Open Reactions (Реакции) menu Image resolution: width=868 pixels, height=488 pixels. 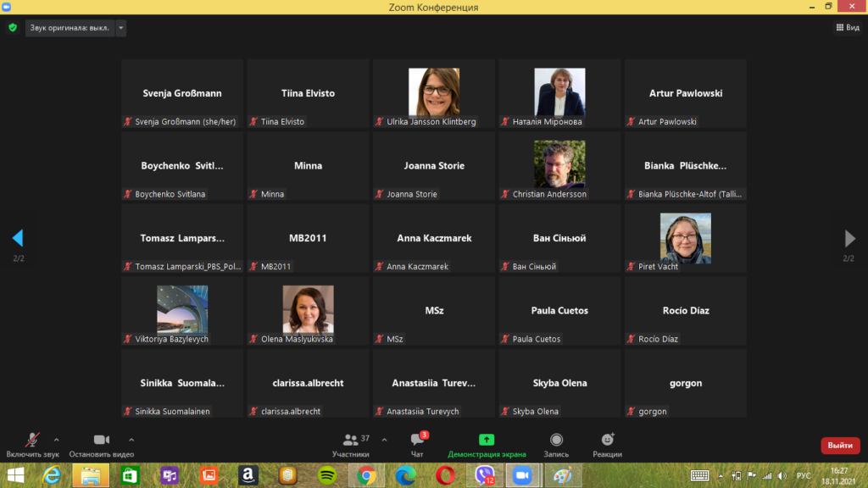pos(607,445)
